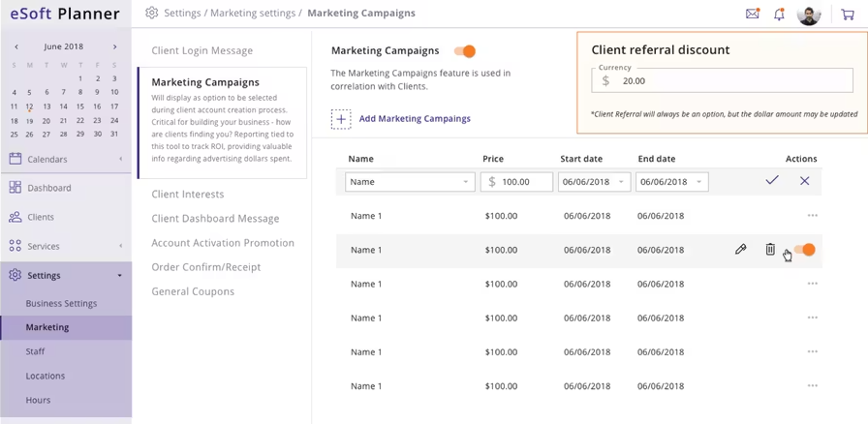Viewport: 868px width, 424px height.
Task: Confirm the row edit with the checkmark icon
Action: [x=772, y=181]
